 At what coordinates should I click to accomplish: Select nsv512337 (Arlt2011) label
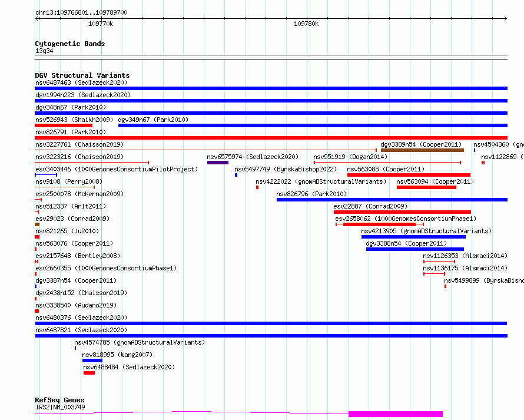pyautogui.click(x=71, y=206)
